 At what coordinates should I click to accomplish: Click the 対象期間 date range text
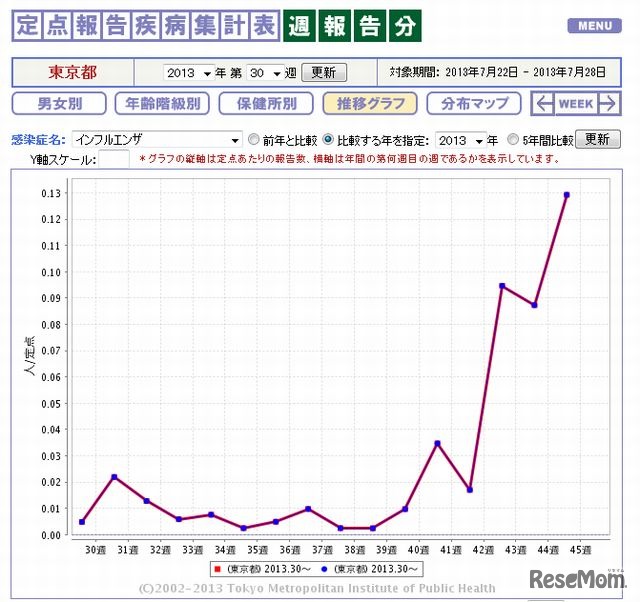tap(498, 72)
